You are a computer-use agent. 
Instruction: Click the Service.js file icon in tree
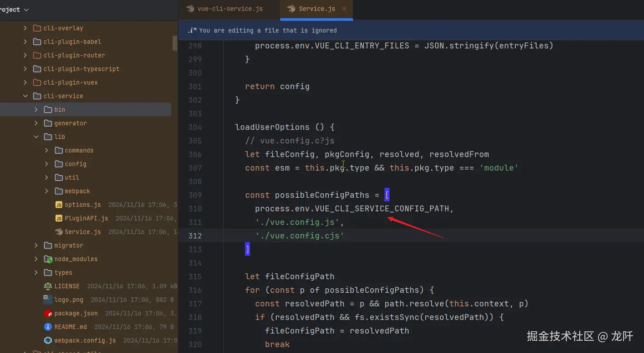58,232
